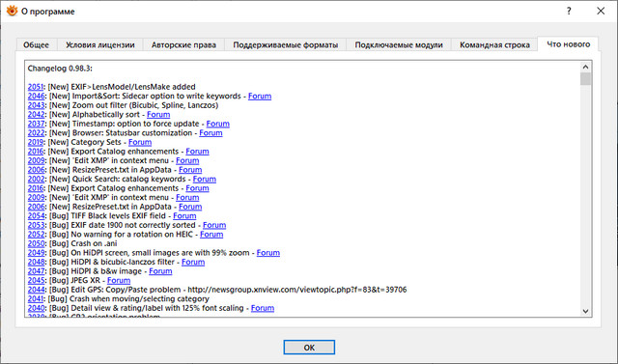Click the Changelog 0.98.3 heading text
The image size is (618, 364).
(x=60, y=69)
